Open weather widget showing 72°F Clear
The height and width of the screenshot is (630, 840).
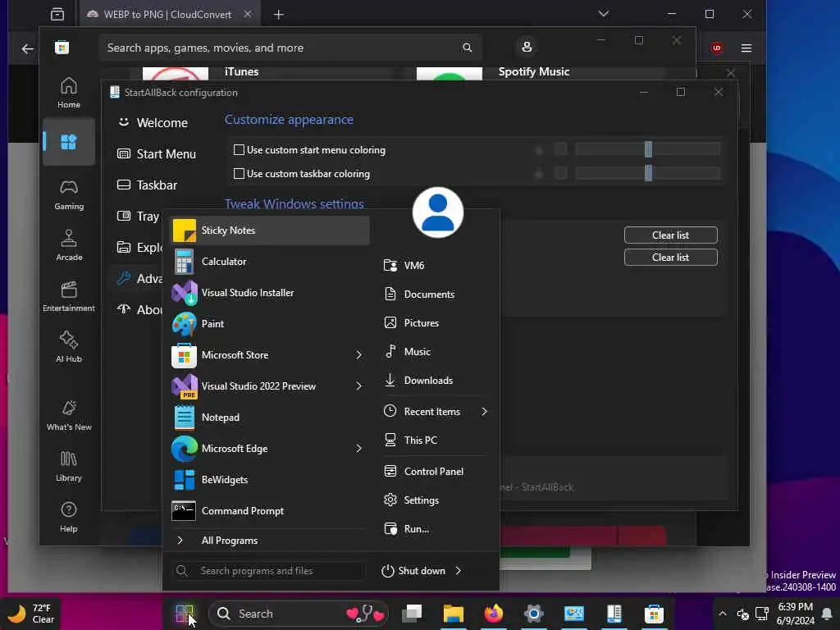click(31, 614)
